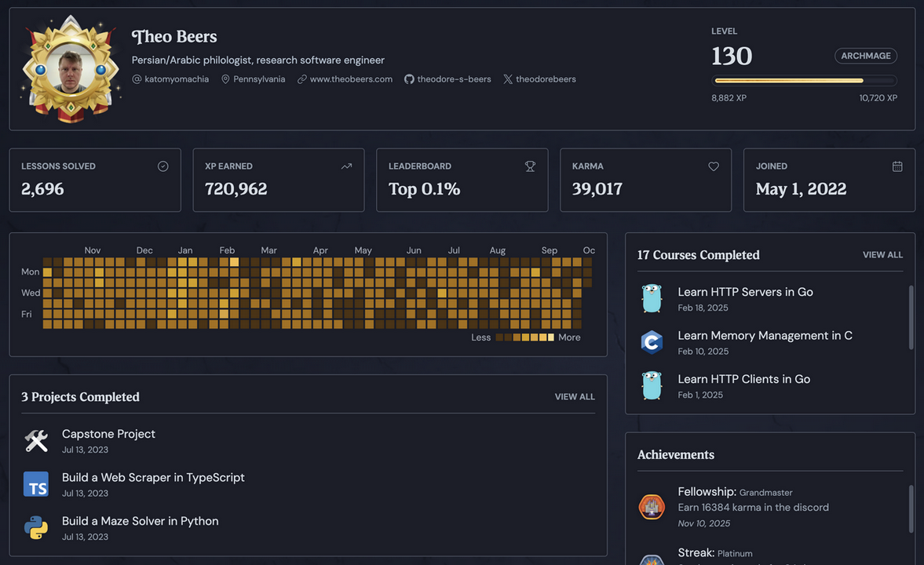924x565 pixels.
Task: Click the Fellowship Grandmaster achievement title
Action: (x=735, y=491)
